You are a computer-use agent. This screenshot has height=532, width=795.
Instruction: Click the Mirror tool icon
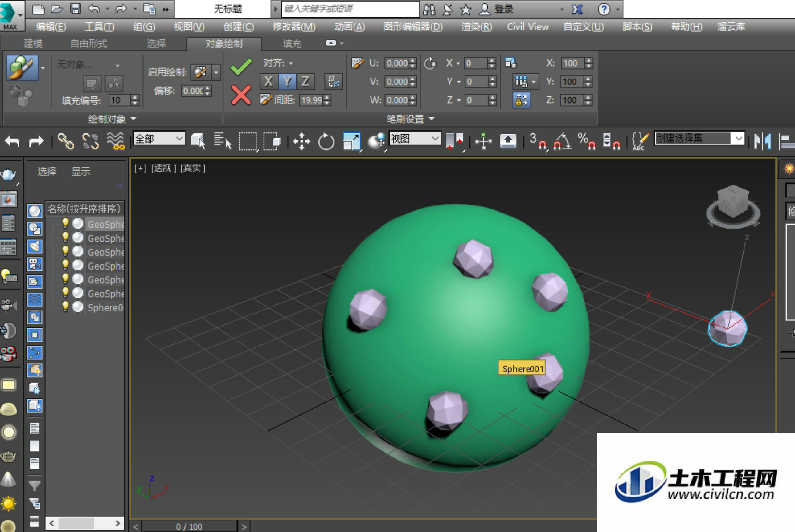click(762, 141)
